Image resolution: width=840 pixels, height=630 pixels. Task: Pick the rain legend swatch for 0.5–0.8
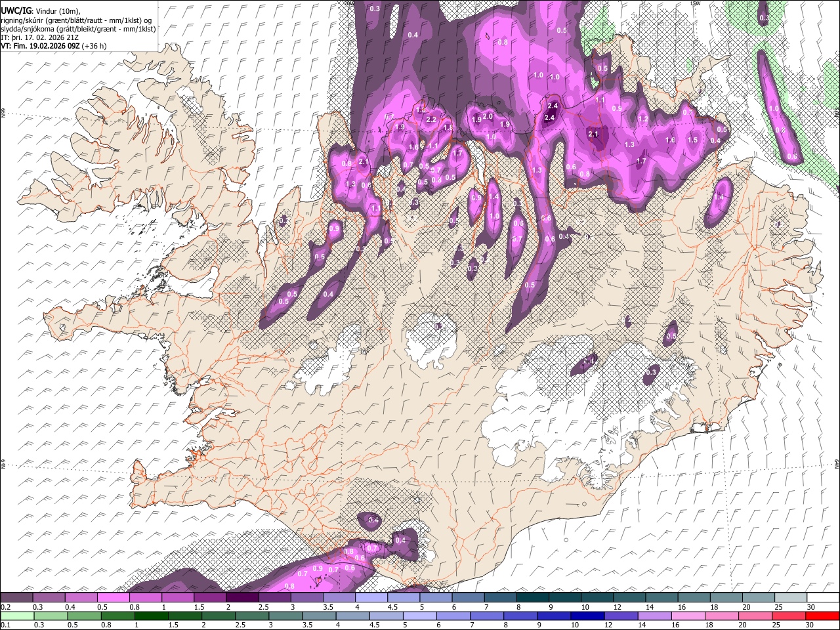83,616
